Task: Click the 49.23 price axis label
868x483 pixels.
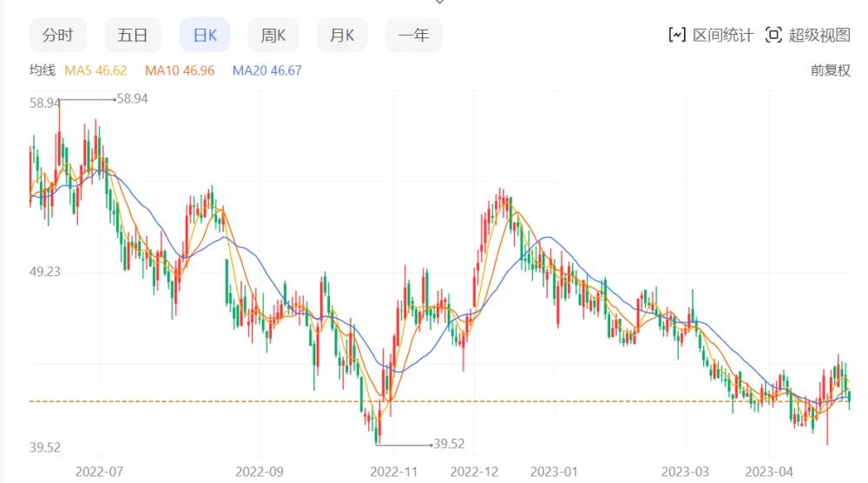Action: 45,272
